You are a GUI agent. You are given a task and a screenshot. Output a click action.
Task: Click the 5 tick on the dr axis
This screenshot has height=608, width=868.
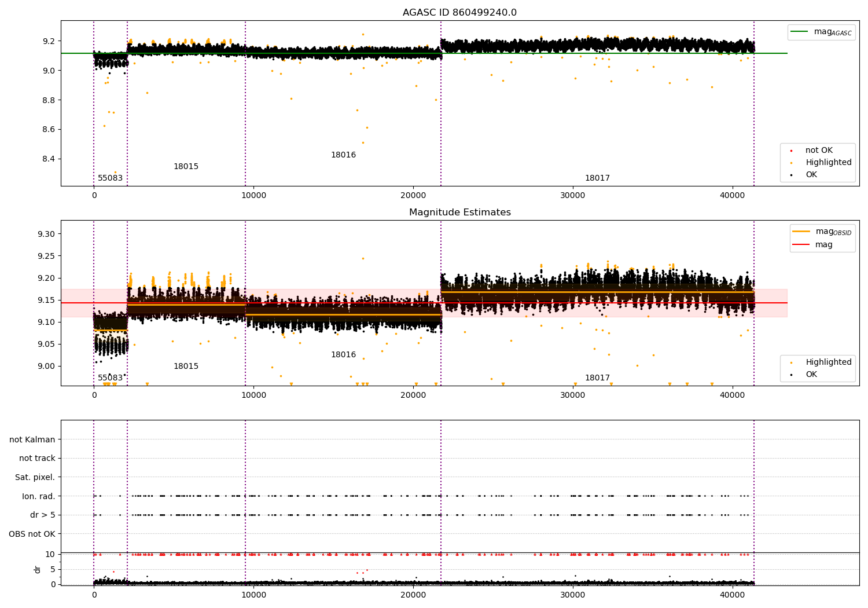pos(53,570)
